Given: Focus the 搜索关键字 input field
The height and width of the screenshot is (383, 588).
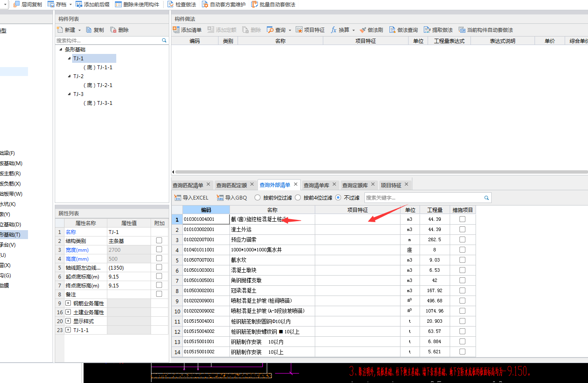Looking at the screenshot, I should 424,197.
